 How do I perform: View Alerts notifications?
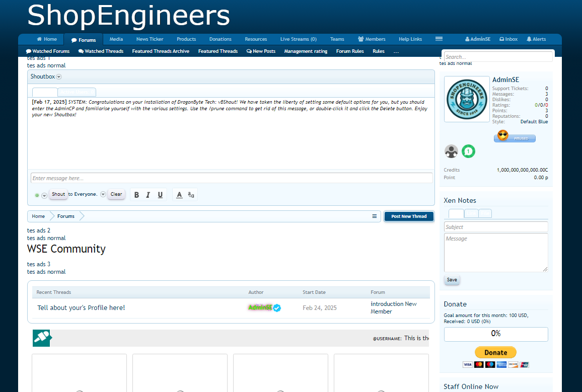pyautogui.click(x=536, y=39)
